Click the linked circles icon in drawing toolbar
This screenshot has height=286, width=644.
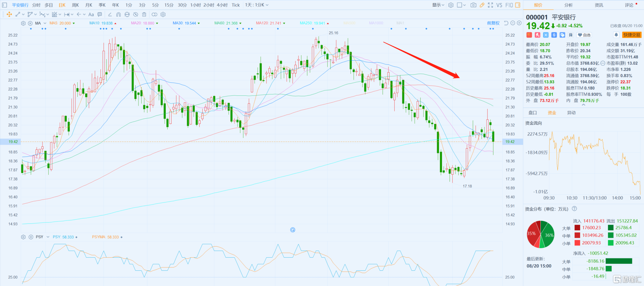click(x=154, y=14)
